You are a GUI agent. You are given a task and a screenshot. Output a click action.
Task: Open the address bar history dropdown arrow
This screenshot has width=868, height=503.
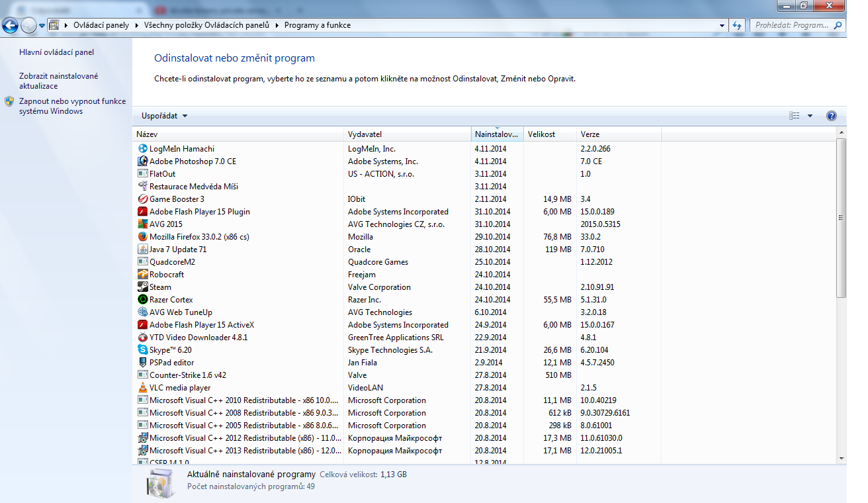[722, 25]
